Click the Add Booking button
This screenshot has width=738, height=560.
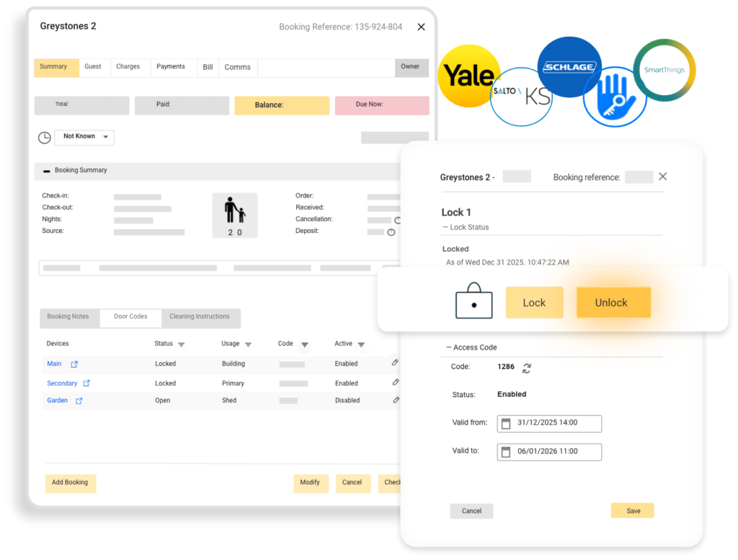70,483
